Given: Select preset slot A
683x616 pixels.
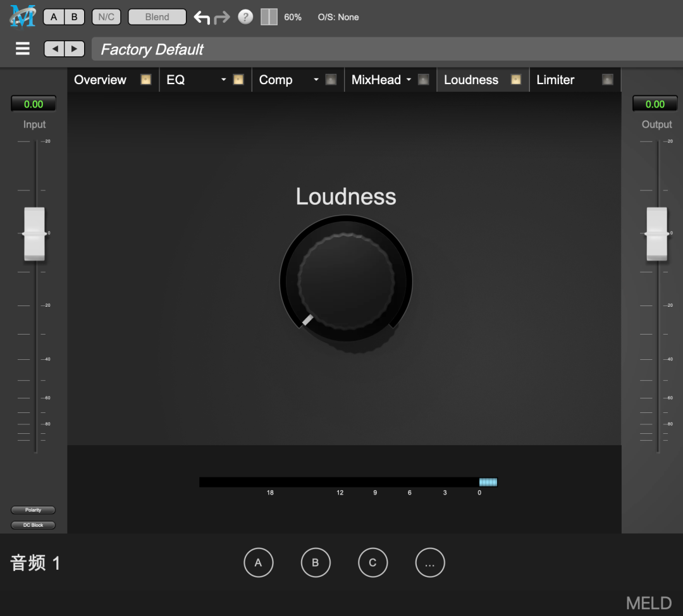Looking at the screenshot, I should coord(54,17).
